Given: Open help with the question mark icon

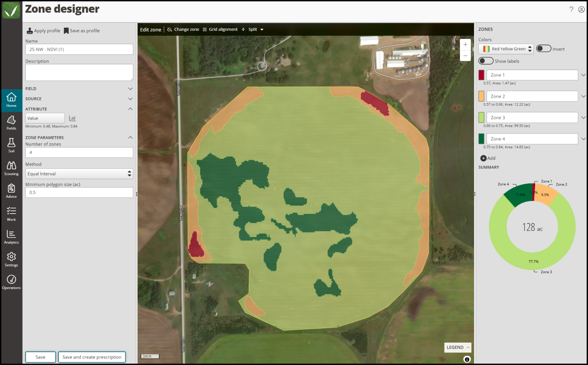Looking at the screenshot, I should [x=571, y=9].
